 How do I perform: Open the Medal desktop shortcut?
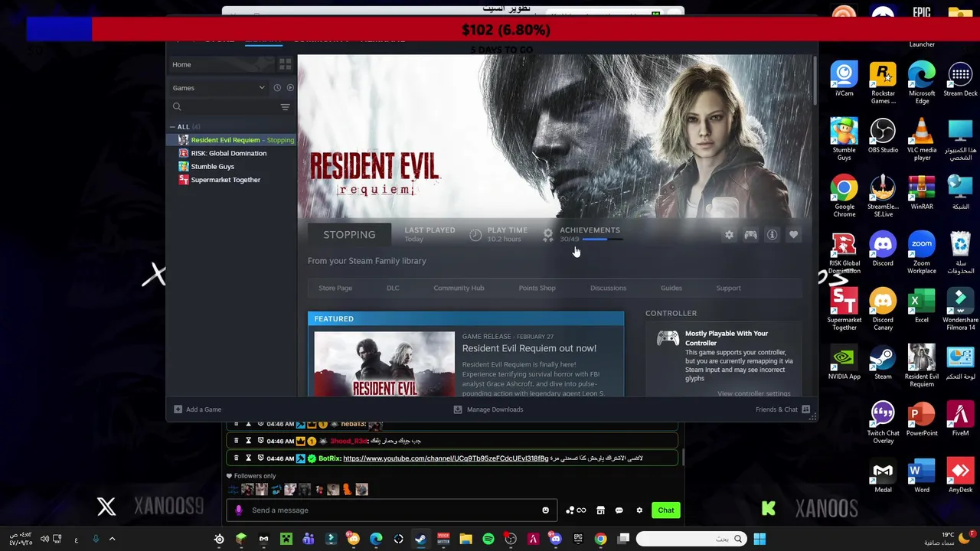point(883,477)
